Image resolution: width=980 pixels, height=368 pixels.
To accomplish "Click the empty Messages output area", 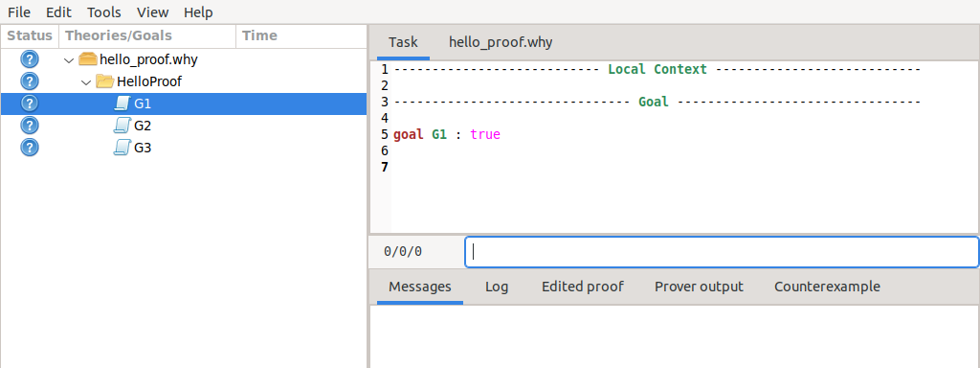I will pyautogui.click(x=675, y=336).
